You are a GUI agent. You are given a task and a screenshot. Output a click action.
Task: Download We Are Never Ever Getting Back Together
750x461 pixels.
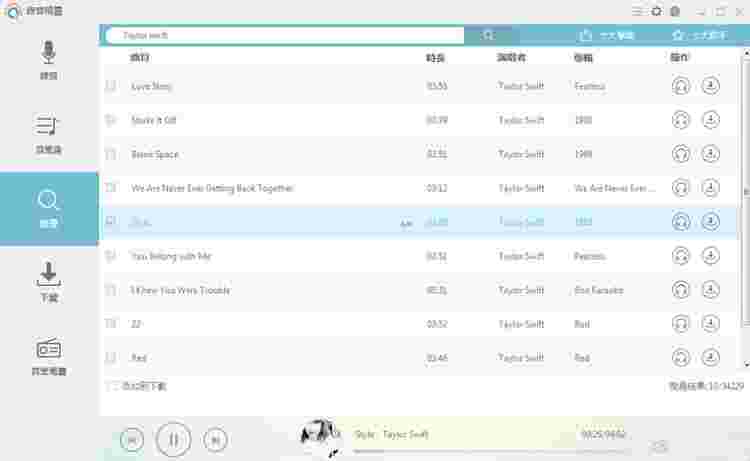click(710, 188)
